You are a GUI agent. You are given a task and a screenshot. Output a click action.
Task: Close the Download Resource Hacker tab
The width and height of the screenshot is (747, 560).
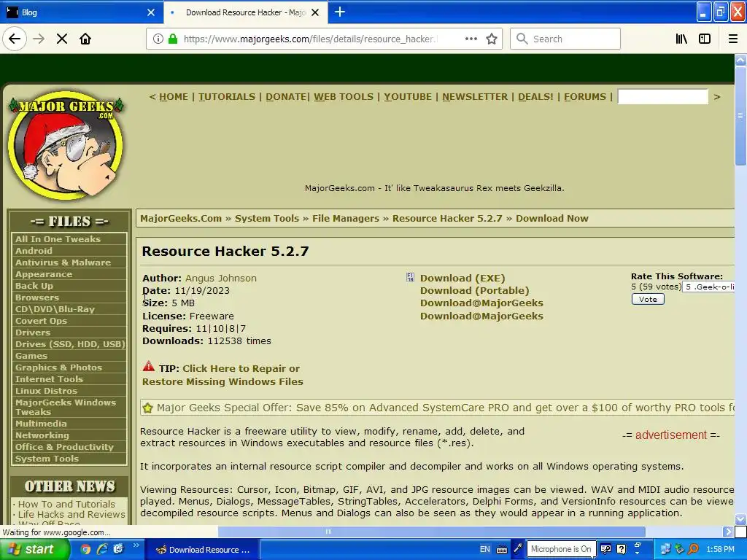(315, 12)
